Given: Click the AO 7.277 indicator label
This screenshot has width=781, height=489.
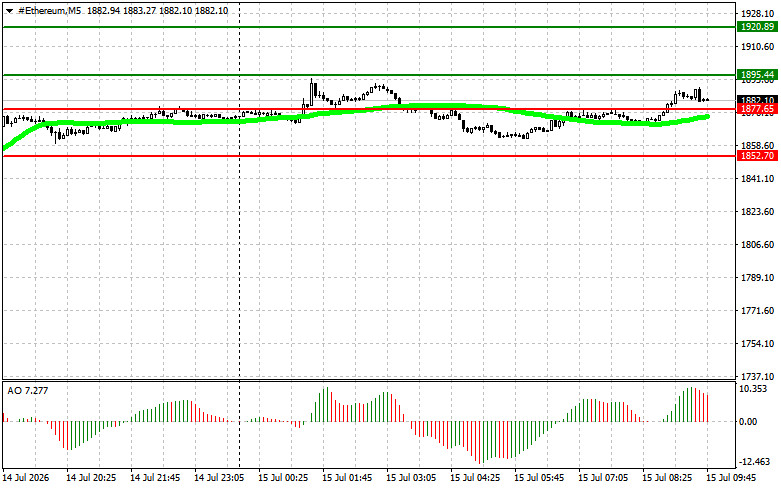Looking at the screenshot, I should point(28,391).
